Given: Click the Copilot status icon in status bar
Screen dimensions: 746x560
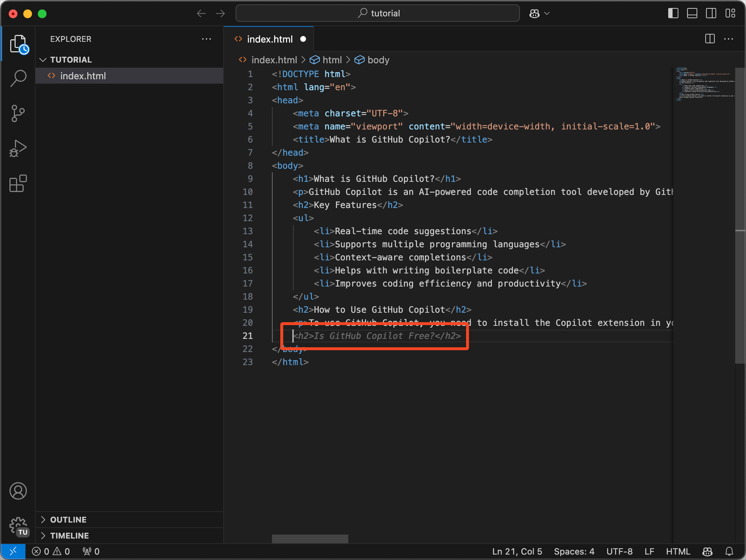Looking at the screenshot, I should (x=707, y=552).
